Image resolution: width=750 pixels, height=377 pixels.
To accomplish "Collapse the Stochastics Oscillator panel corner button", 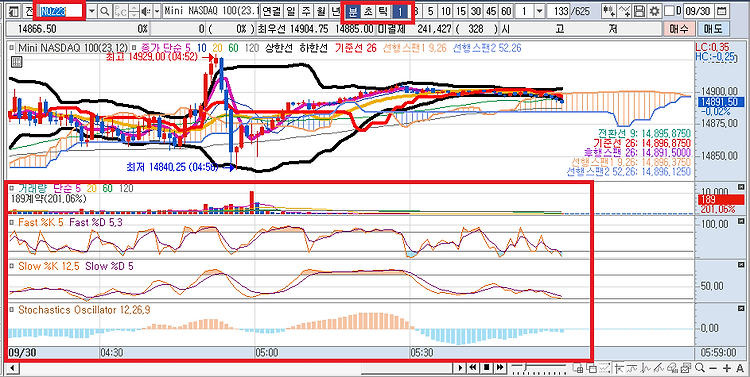I will click(741, 308).
